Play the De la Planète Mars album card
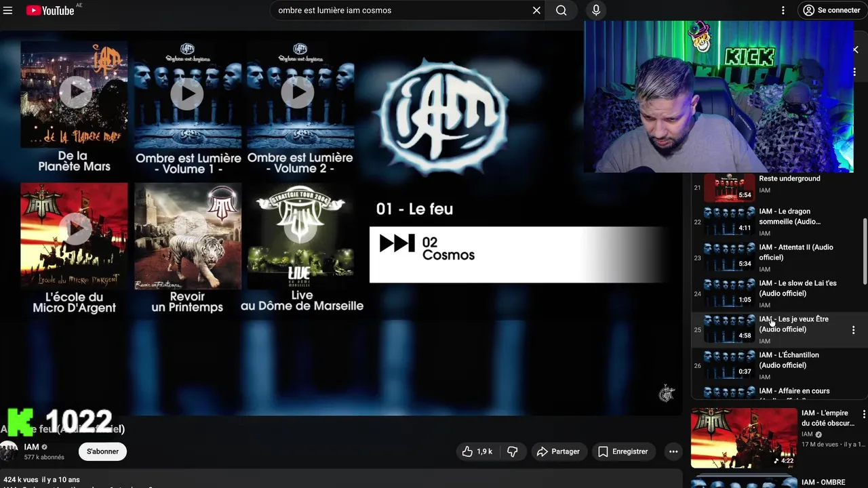The width and height of the screenshot is (868, 488). (x=75, y=106)
